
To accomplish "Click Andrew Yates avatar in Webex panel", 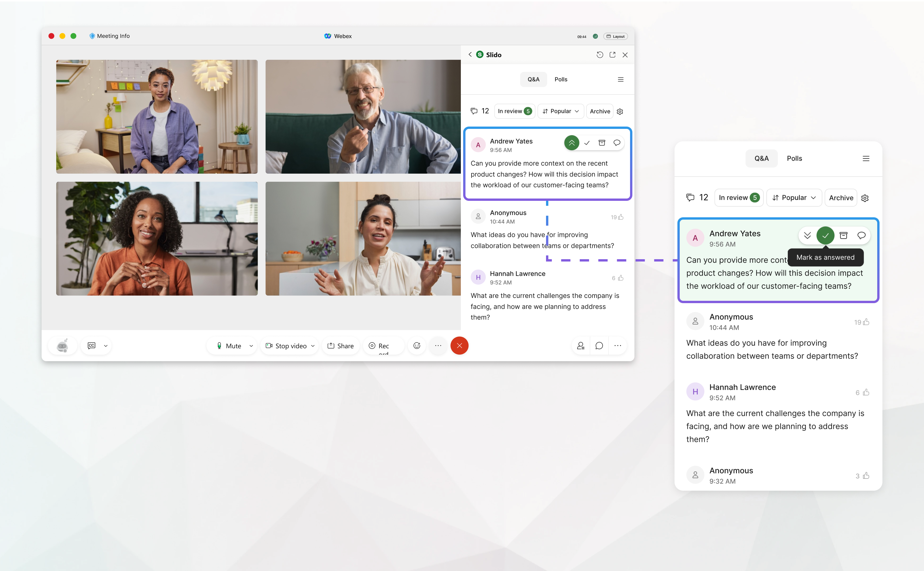I will coord(478,145).
